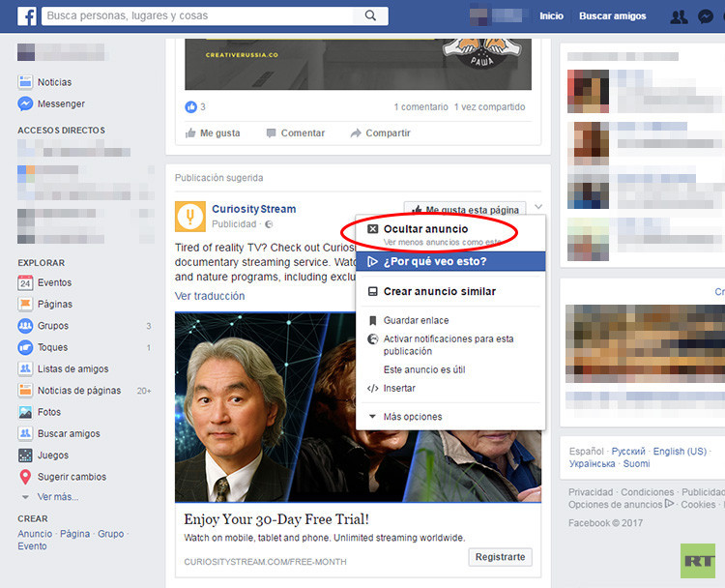Select Ocultar anuncio from the menu
This screenshot has height=588, width=725.
(425, 229)
